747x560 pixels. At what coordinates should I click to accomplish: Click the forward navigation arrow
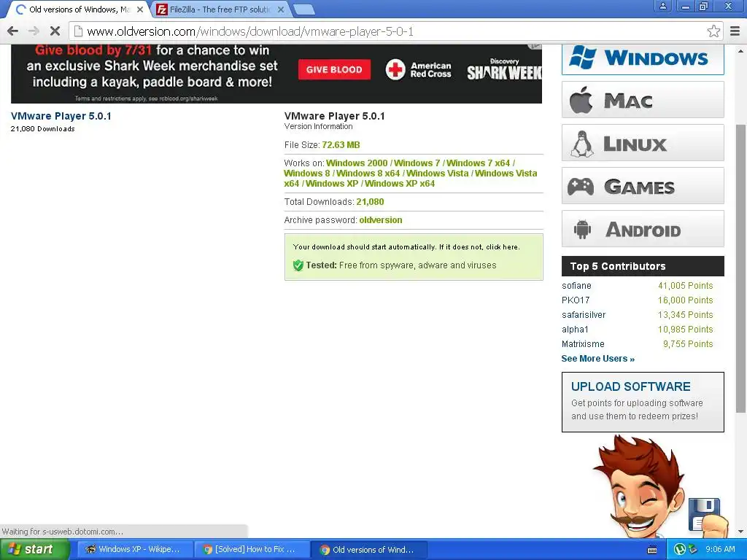(34, 31)
